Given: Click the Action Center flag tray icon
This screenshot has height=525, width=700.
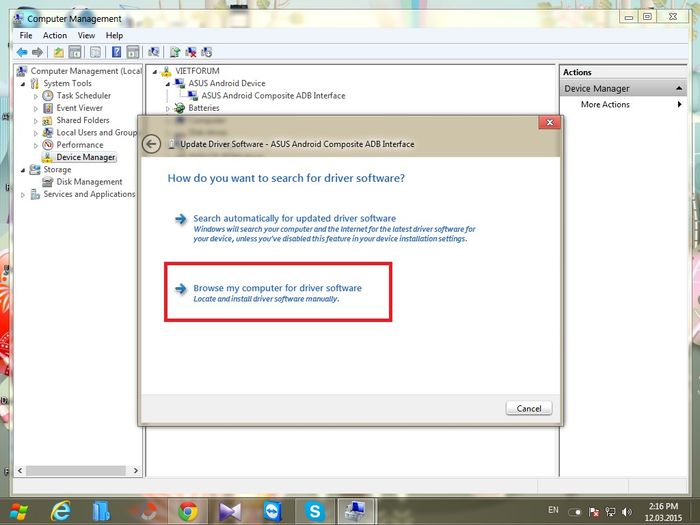Looking at the screenshot, I should coord(594,512).
